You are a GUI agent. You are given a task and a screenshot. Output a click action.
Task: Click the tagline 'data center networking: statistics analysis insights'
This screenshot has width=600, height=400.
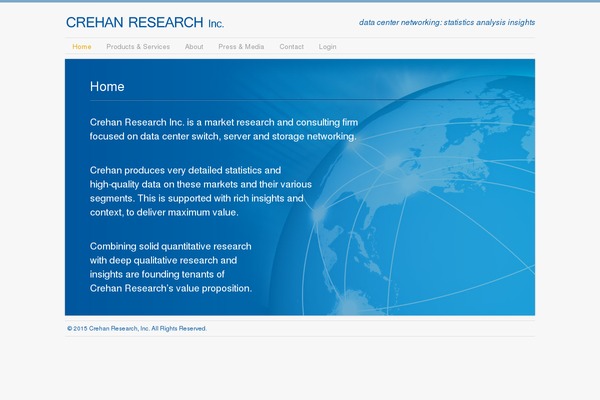tap(447, 23)
